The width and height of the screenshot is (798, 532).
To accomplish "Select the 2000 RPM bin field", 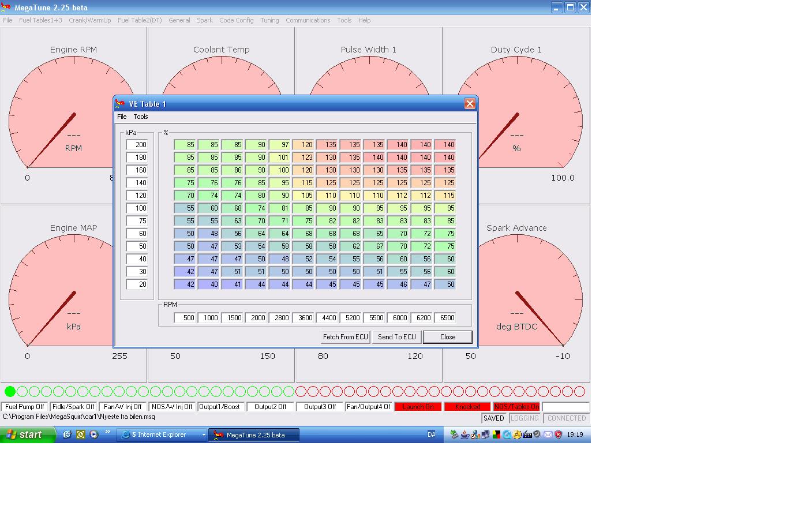I will (x=256, y=318).
